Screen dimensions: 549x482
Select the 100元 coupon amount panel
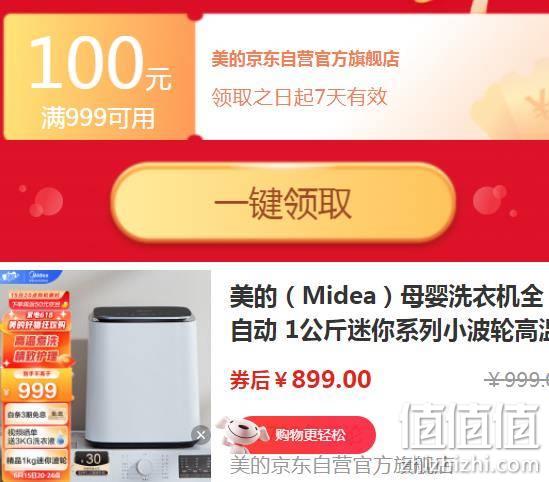click(99, 77)
